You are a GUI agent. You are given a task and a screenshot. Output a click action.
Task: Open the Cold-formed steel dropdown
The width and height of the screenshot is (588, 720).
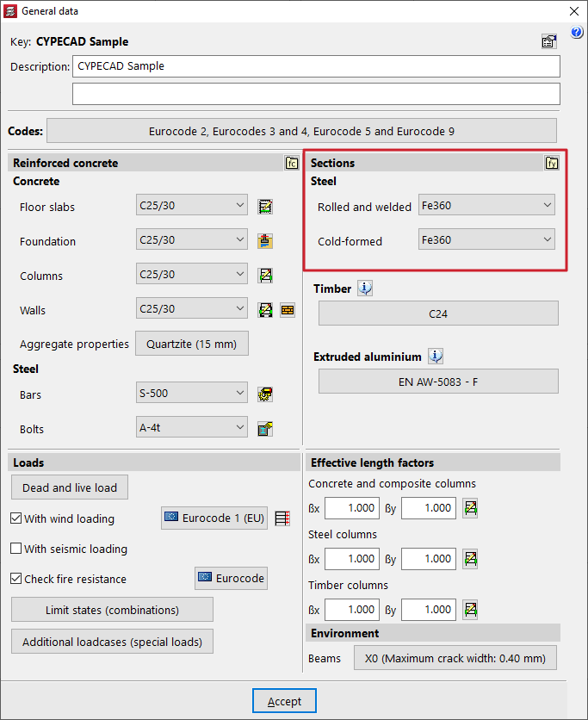pyautogui.click(x=486, y=239)
